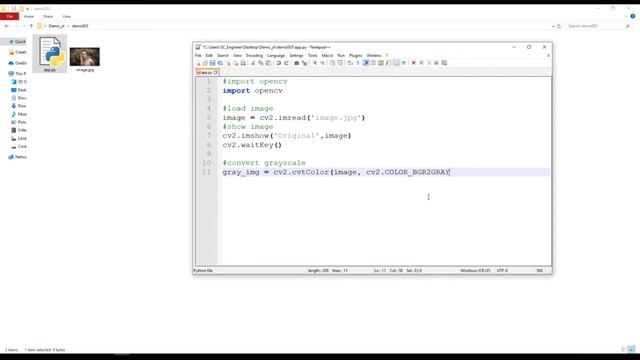Click the Paste toolbar icon
The width and height of the screenshot is (640, 360).
click(268, 63)
